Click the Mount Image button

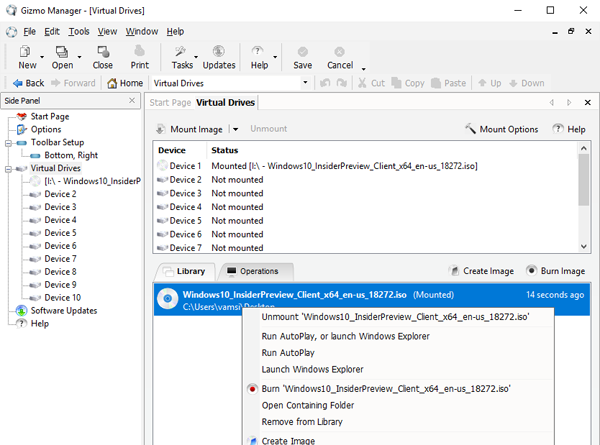(x=189, y=129)
